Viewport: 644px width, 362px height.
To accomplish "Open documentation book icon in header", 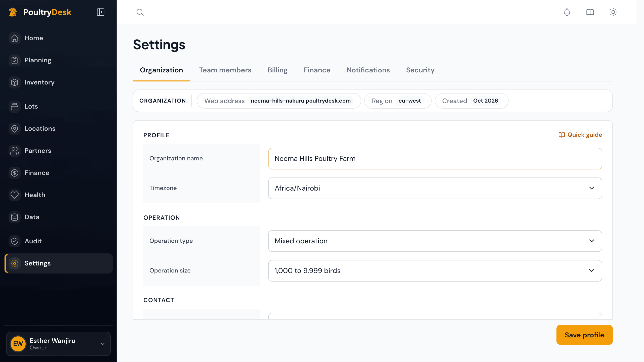I will [590, 12].
